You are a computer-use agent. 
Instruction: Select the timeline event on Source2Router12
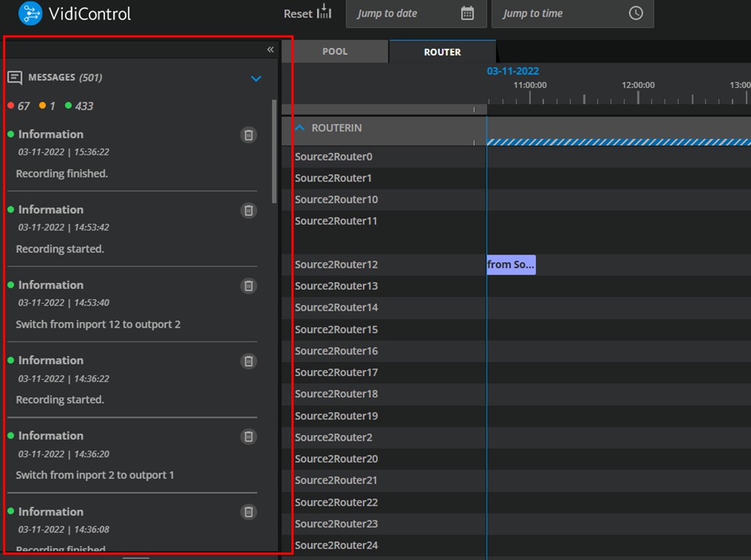pos(511,264)
